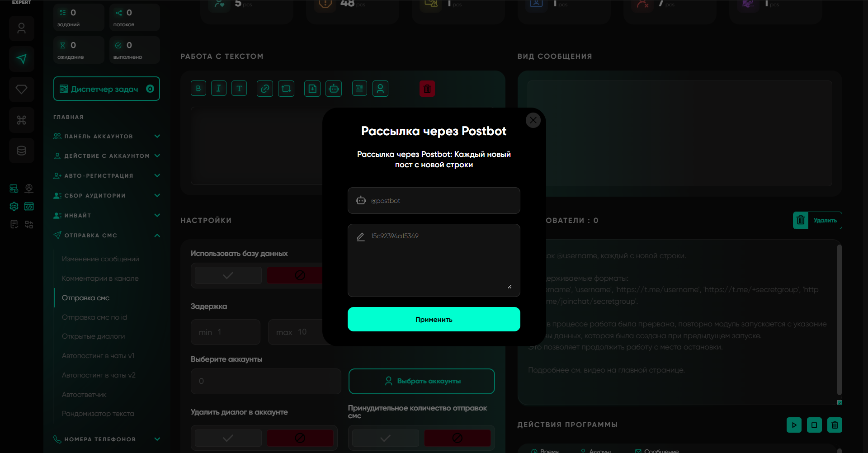Click the insert link icon in toolbar
868x453 pixels.
265,89
